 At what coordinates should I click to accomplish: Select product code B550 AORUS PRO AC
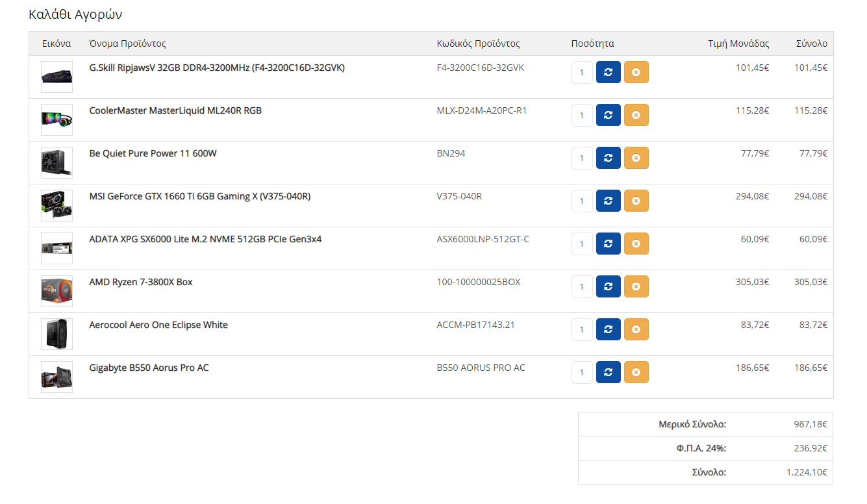tap(481, 368)
